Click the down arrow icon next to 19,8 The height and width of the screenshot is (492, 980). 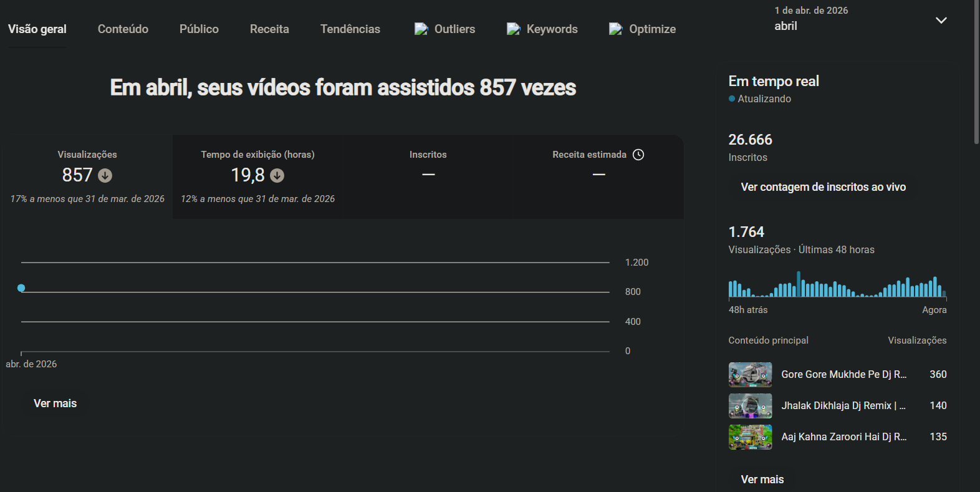277,176
